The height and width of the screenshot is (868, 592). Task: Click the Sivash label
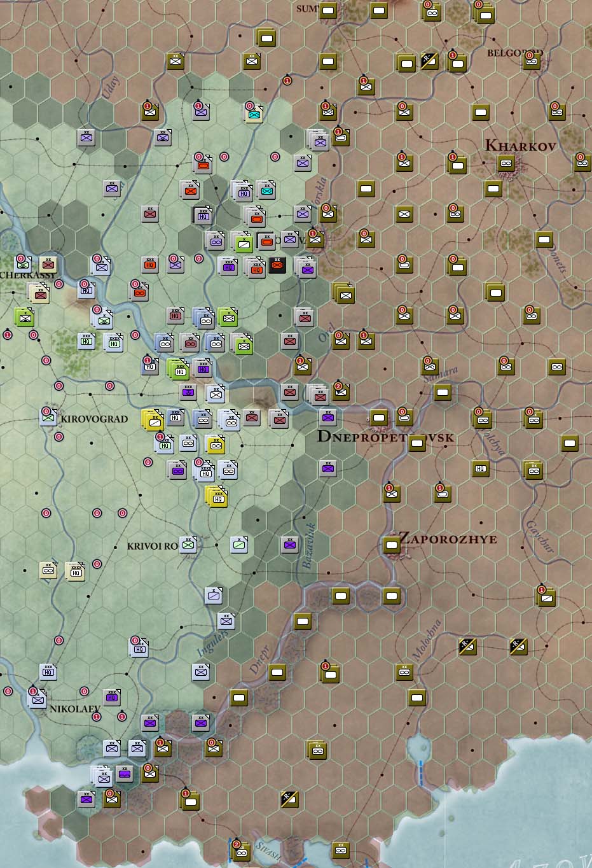pos(266,851)
